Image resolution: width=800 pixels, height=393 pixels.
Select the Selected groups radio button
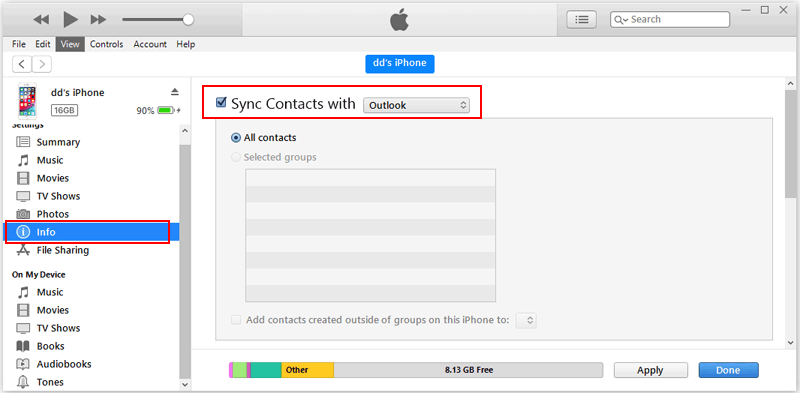(236, 157)
